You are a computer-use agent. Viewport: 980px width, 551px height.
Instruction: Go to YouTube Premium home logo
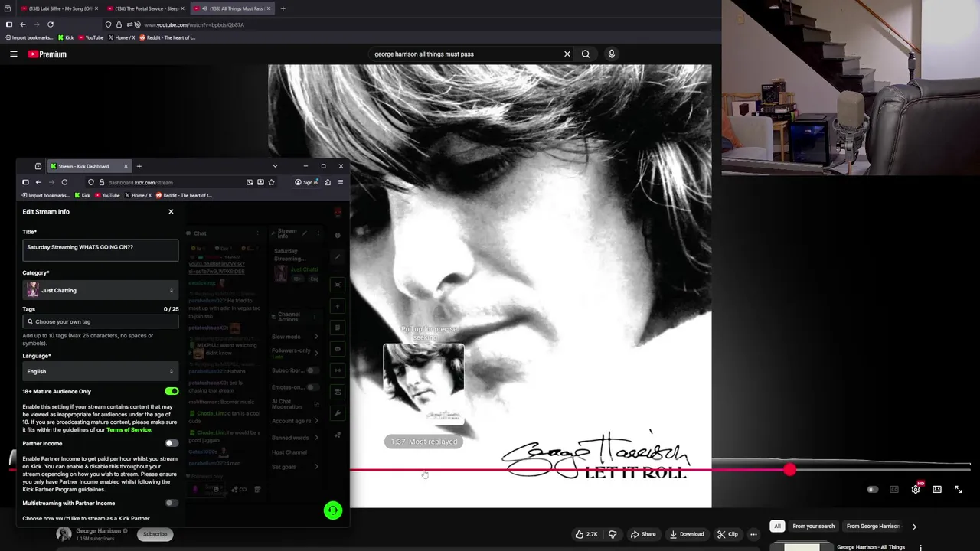tap(47, 54)
